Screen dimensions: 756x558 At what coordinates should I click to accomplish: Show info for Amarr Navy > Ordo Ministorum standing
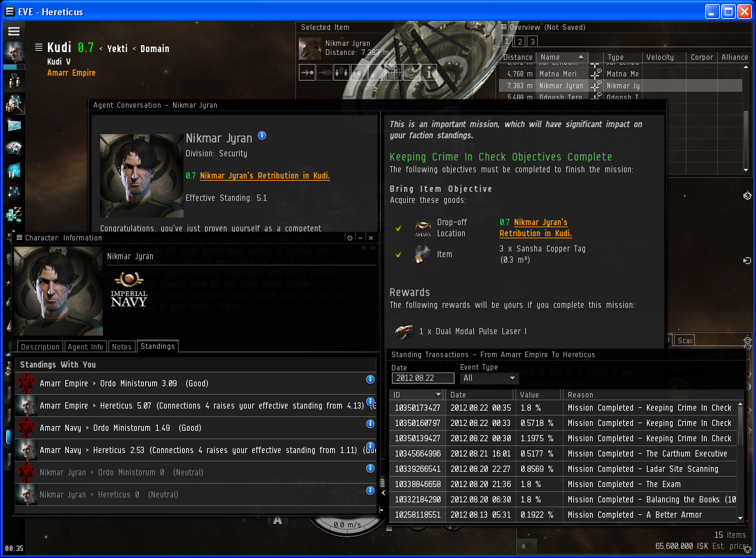coord(370,424)
